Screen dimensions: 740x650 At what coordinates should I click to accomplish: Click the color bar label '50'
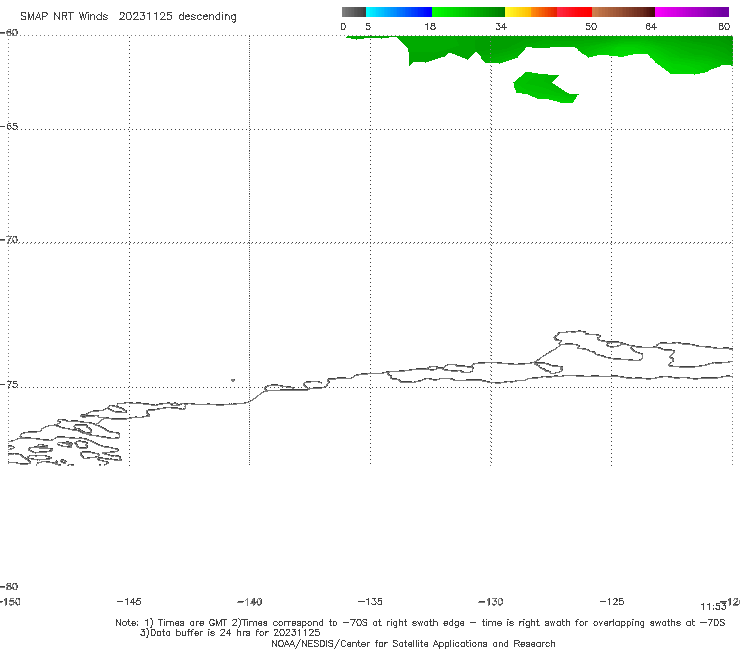tap(591, 26)
